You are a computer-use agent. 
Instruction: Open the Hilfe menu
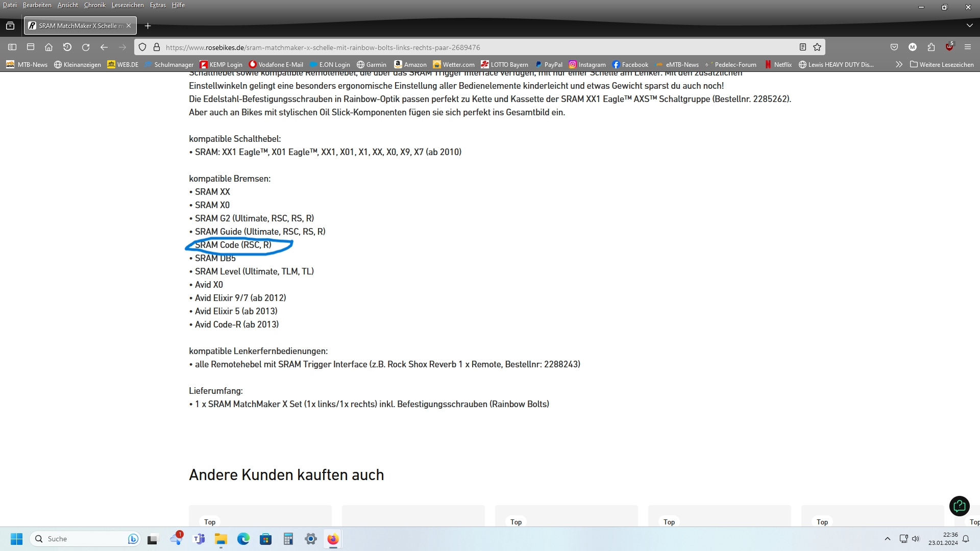[178, 5]
